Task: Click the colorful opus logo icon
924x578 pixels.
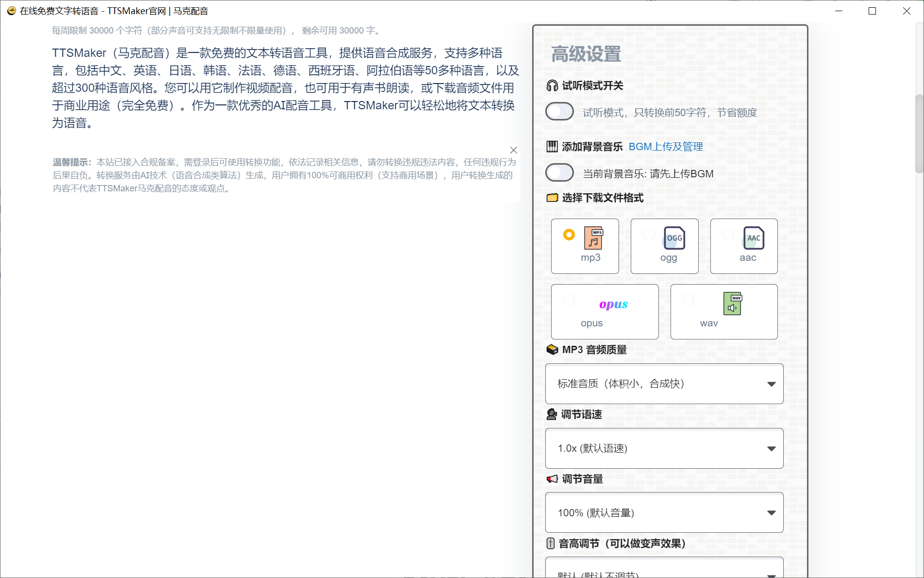Action: [613, 305]
